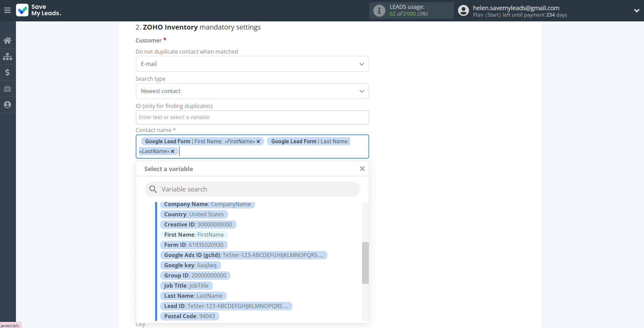
Task: Select the Last Name: LastName variable
Action: [x=193, y=296]
